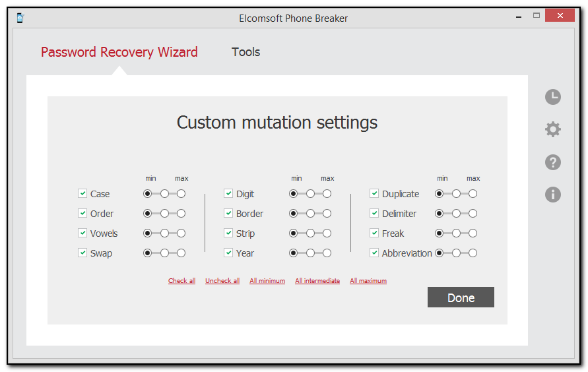The image size is (588, 372).
Task: Click the Uncheck all link
Action: [x=222, y=281]
